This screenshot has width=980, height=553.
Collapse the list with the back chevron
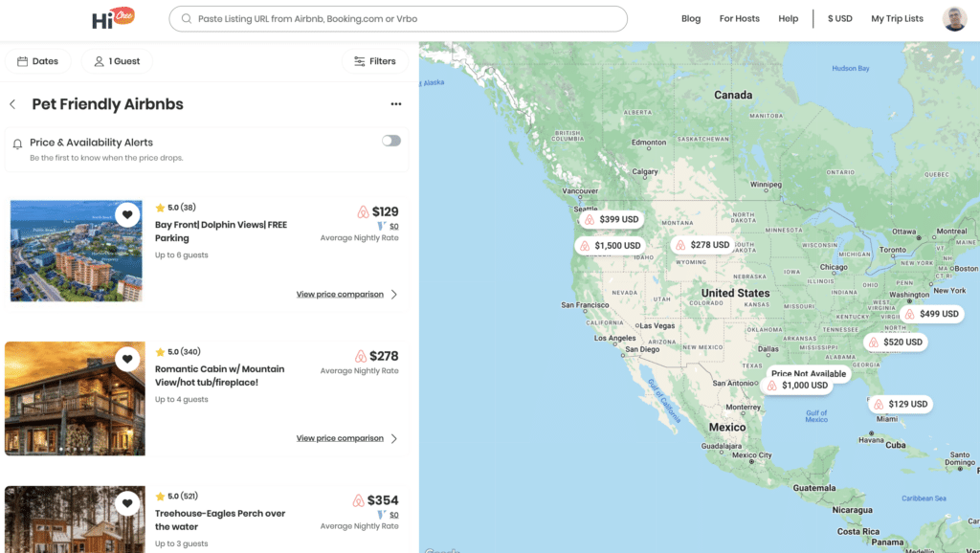click(x=11, y=104)
